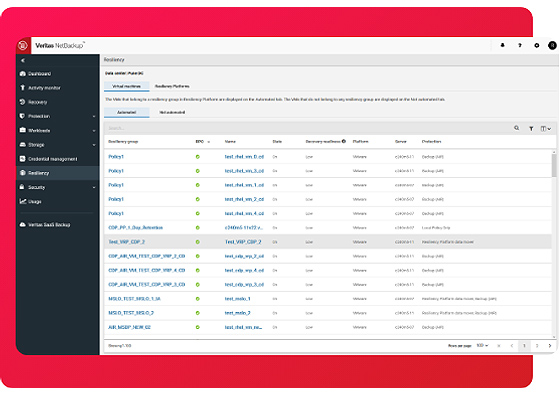Open the user profile avatar
This screenshot has width=560, height=396.
tap(552, 45)
